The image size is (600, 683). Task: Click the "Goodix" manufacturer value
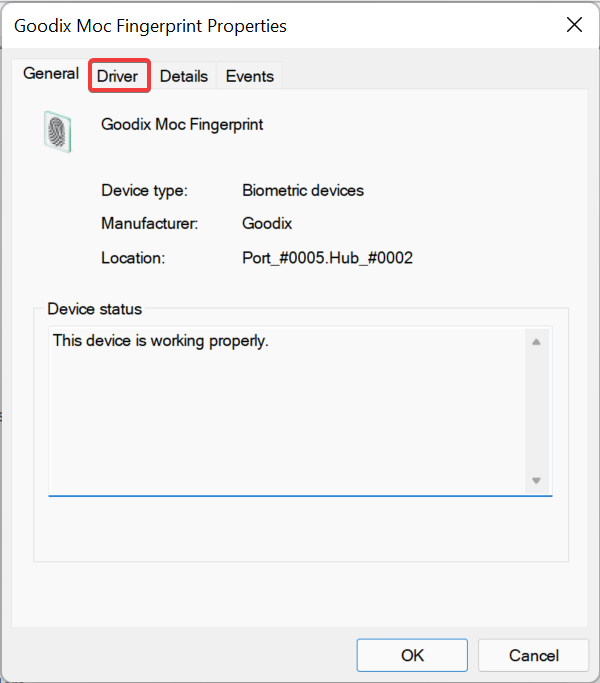coord(267,223)
